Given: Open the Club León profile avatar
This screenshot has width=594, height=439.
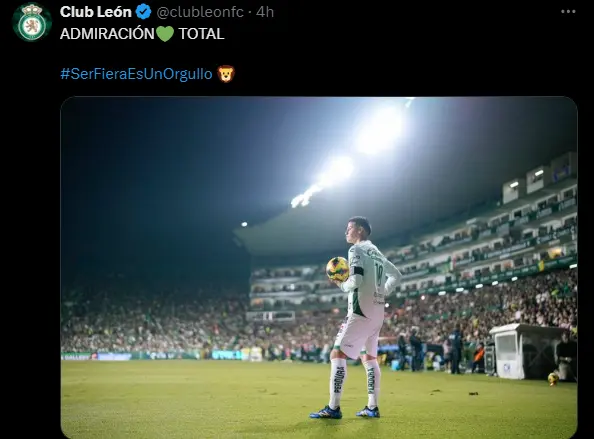Looking at the screenshot, I should pyautogui.click(x=32, y=22).
